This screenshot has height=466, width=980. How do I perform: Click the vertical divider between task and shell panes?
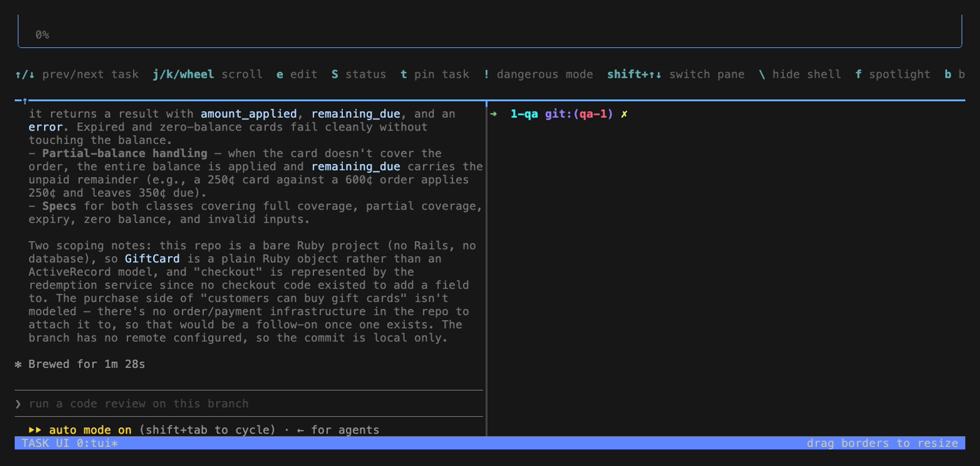[486, 269]
